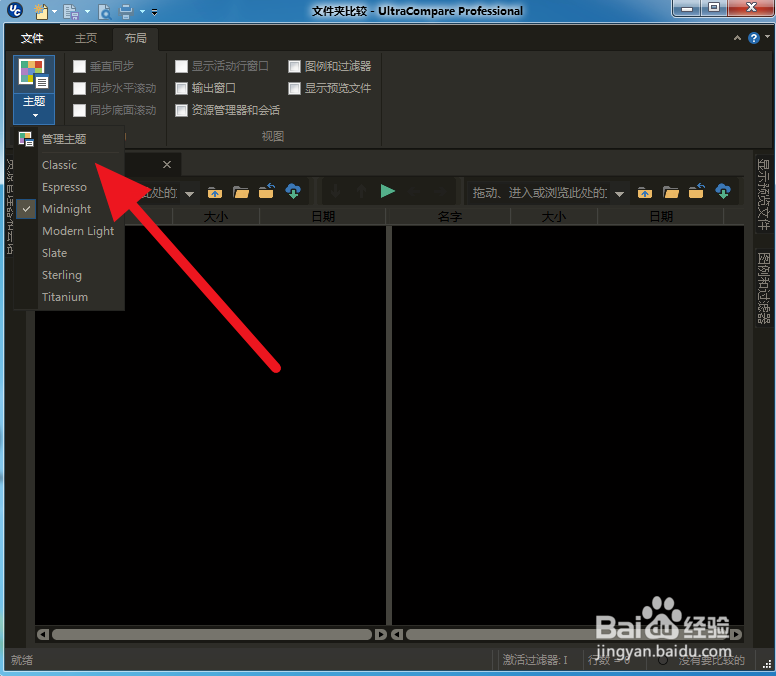Viewport: 776px width, 676px height.
Task: Open 管理主题 from the theme menu
Action: click(x=69, y=139)
